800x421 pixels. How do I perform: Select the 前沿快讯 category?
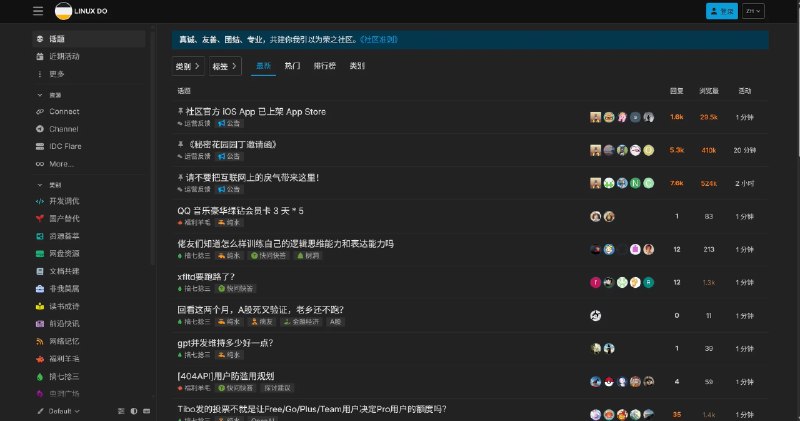click(x=89, y=324)
